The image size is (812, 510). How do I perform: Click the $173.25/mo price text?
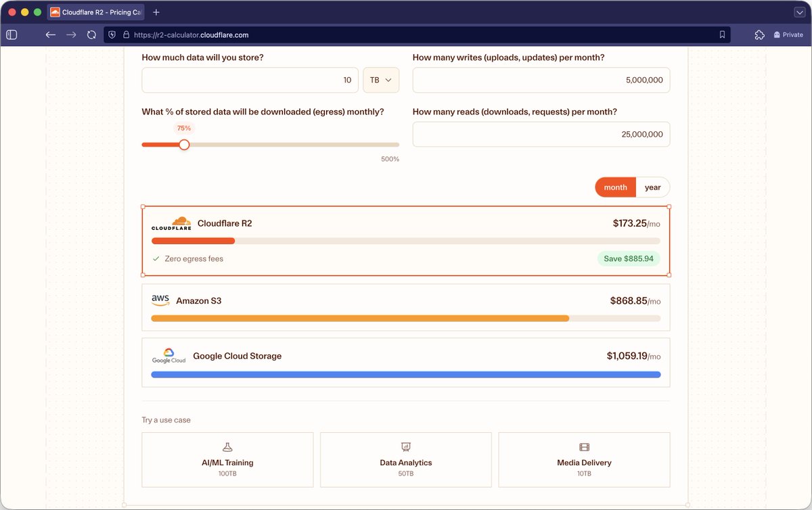[x=637, y=224]
